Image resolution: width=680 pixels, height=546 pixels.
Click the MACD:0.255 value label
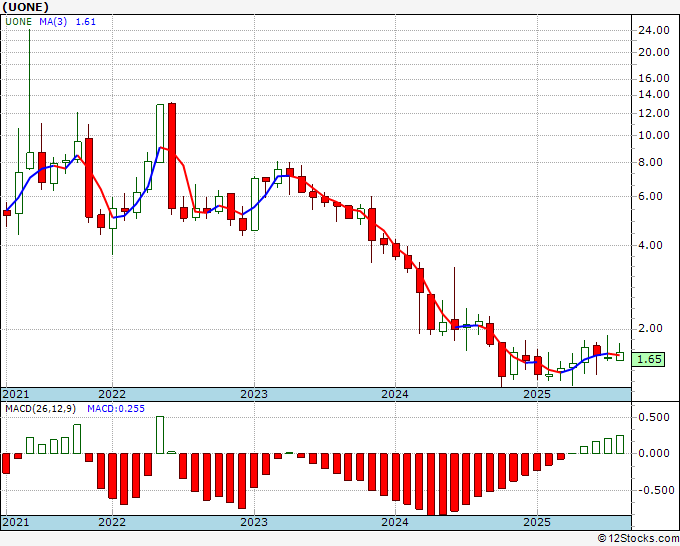116,409
